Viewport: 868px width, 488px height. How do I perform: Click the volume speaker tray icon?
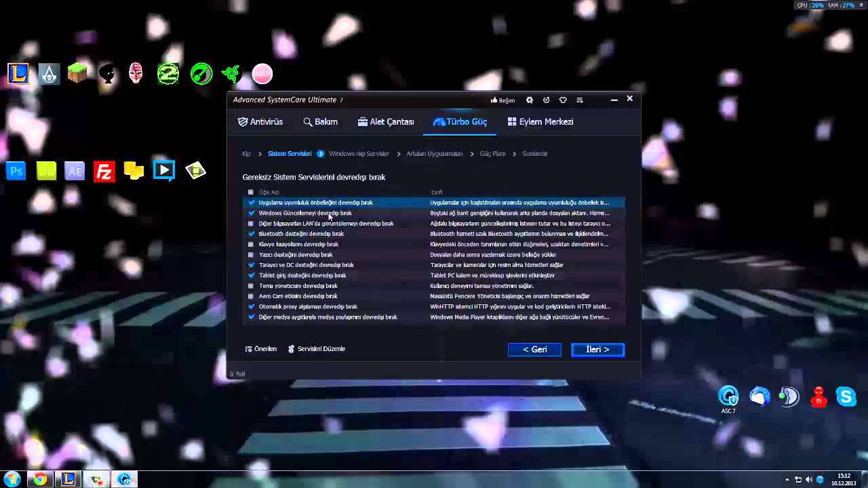[x=809, y=480]
